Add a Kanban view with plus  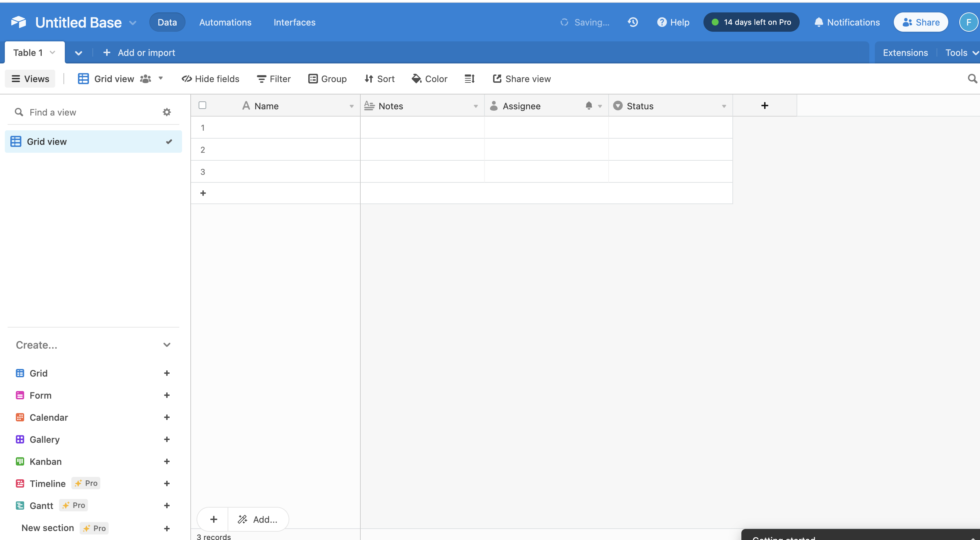pos(167,461)
